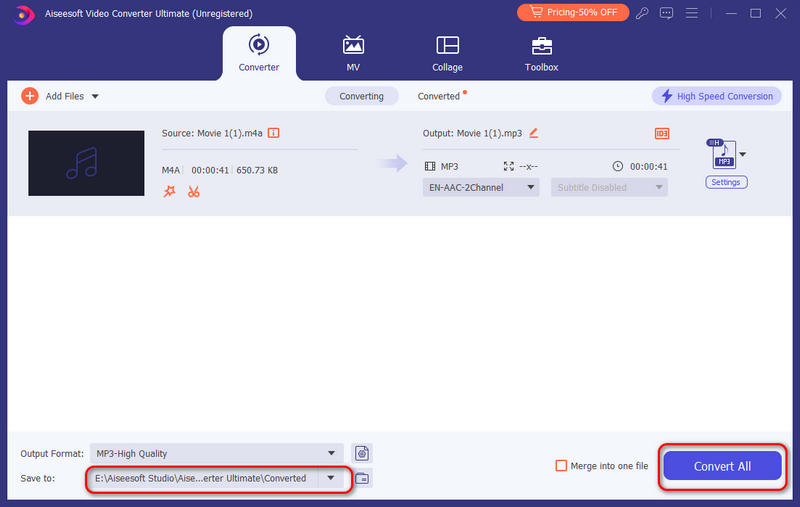
Task: Click the MP3 film format icon
Action: (430, 166)
